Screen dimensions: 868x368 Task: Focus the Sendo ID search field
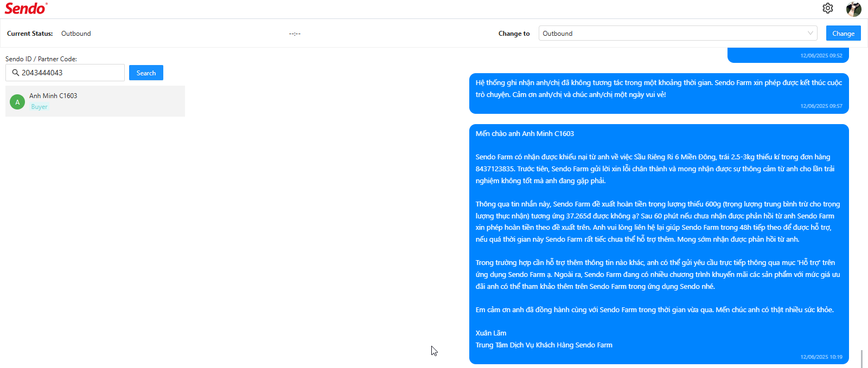click(65, 73)
